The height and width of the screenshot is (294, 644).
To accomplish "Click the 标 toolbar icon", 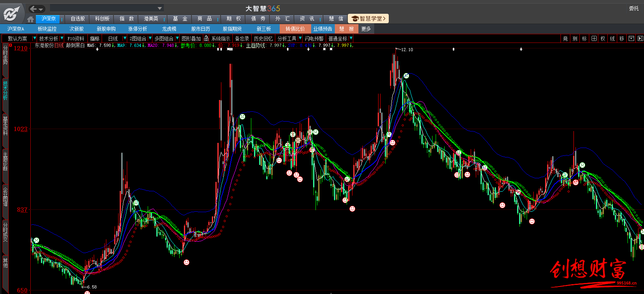I will [585, 39].
